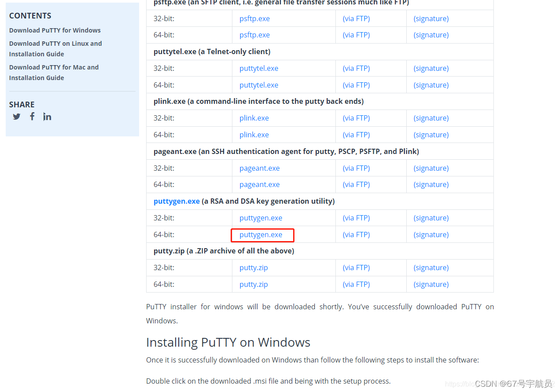The height and width of the screenshot is (392, 559).
Task: Open signature link for 64-bit plink.exe
Action: tap(431, 135)
